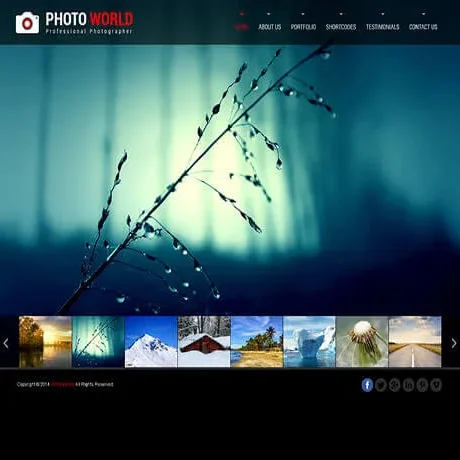Open the Portfolio menu item
The image size is (460, 460).
pos(303,27)
